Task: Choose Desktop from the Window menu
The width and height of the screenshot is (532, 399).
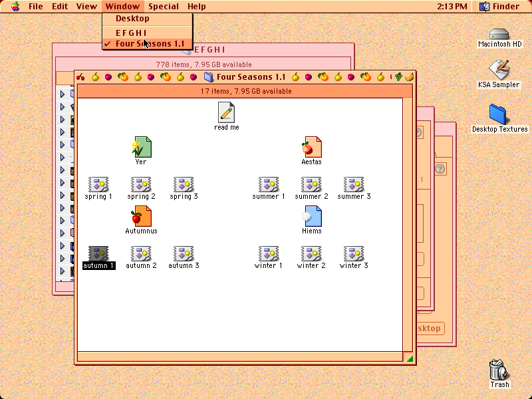Action: [x=148, y=19]
